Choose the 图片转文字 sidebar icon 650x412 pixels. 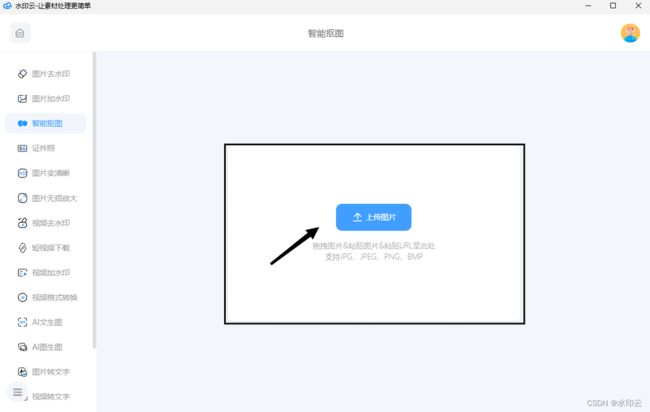22,372
